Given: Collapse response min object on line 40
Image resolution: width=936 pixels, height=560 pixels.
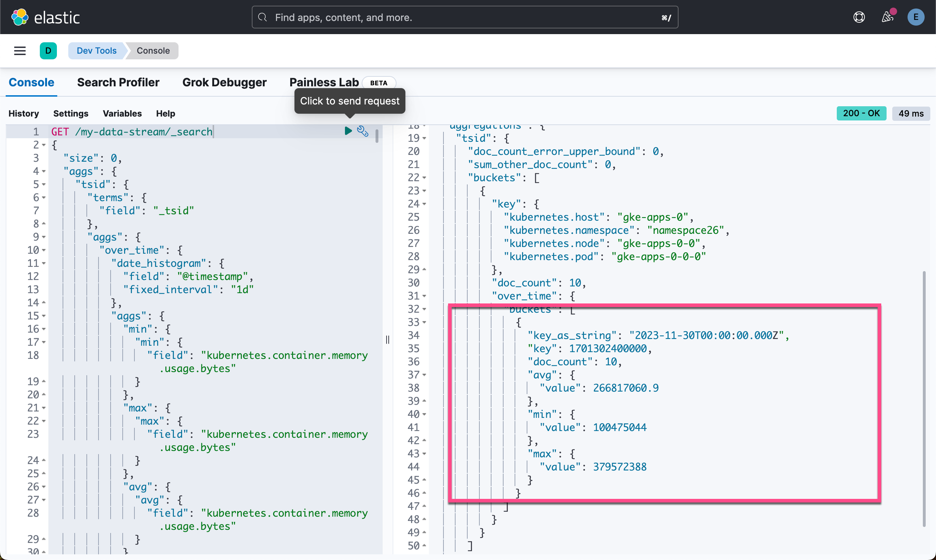Looking at the screenshot, I should pos(424,414).
